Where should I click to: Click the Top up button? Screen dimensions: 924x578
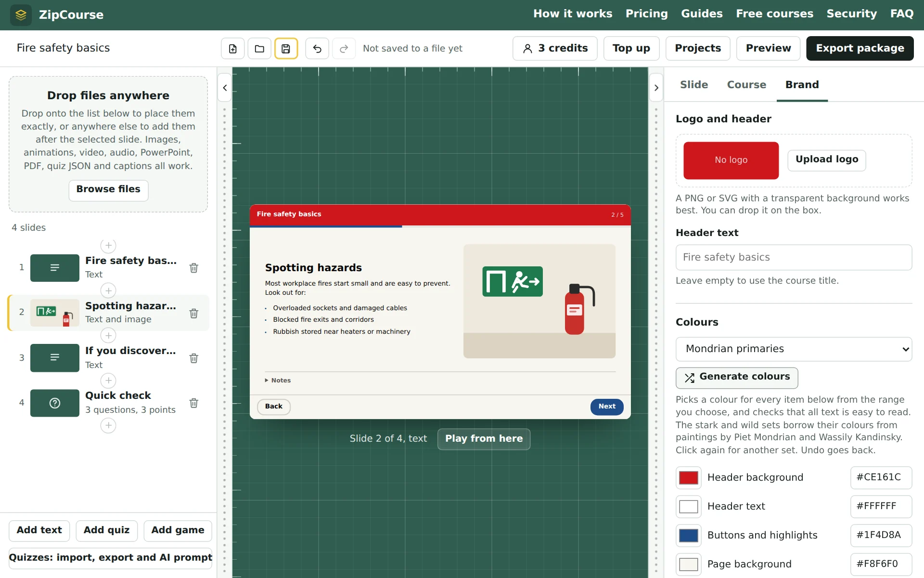tap(631, 49)
